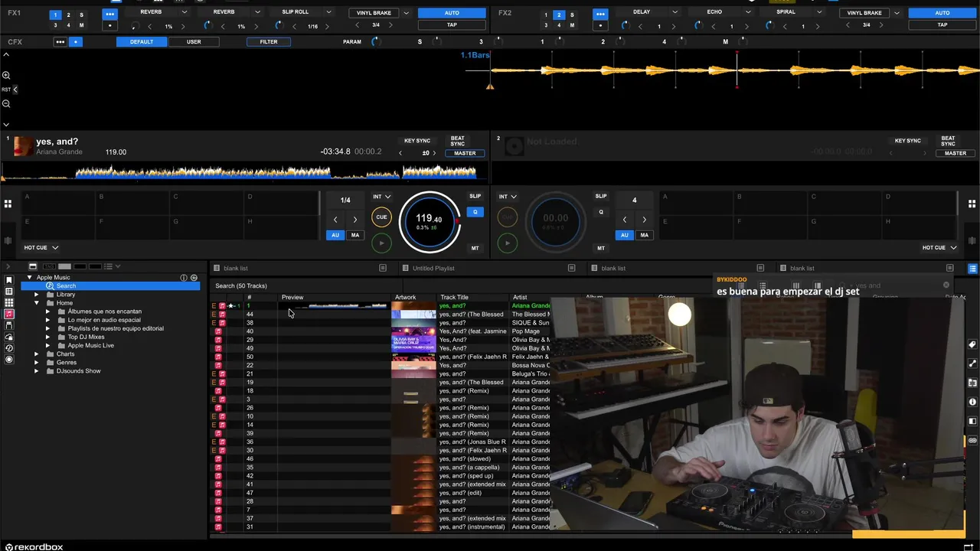Screen dimensions: 980x551
Task: Open the Apple Music Live folder
Action: click(x=90, y=345)
